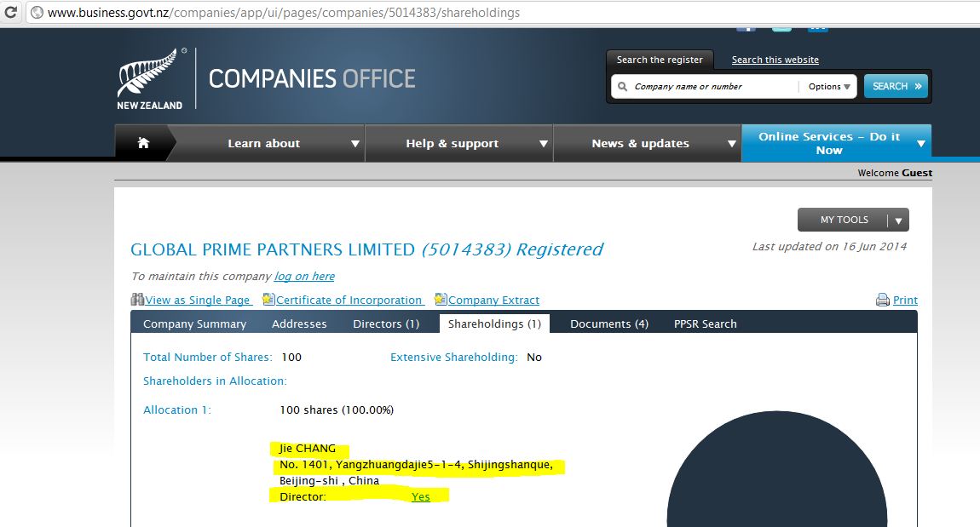Open Options dropdown in search box

tap(829, 86)
